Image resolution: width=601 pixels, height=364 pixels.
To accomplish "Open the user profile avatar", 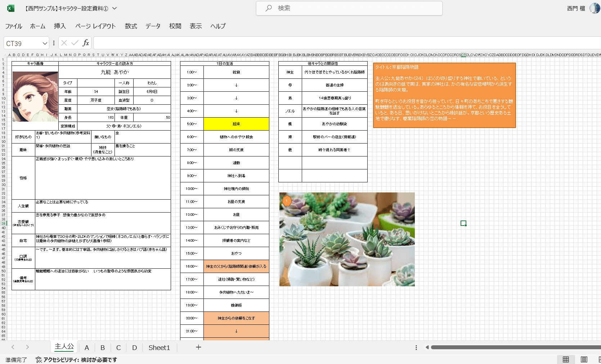I will tap(595, 8).
